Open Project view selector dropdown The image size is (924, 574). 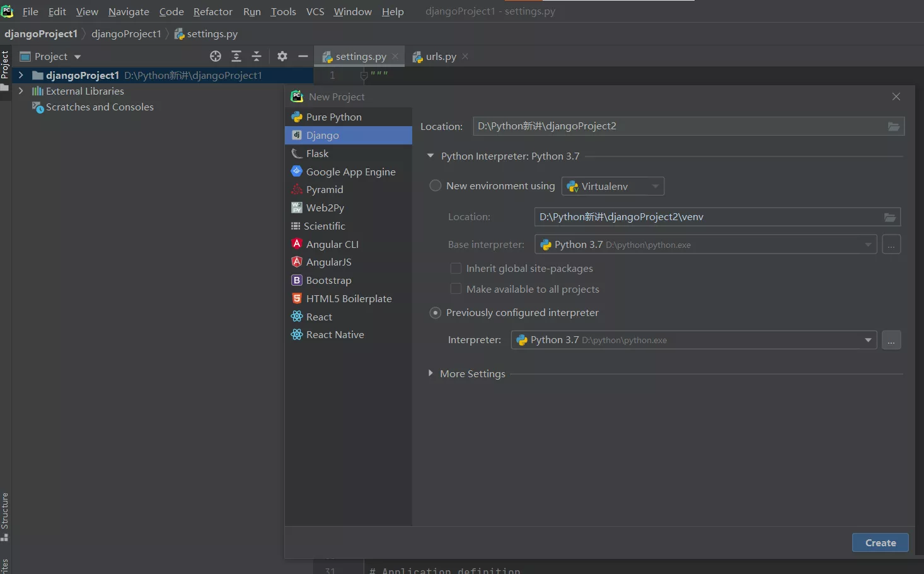click(x=50, y=56)
